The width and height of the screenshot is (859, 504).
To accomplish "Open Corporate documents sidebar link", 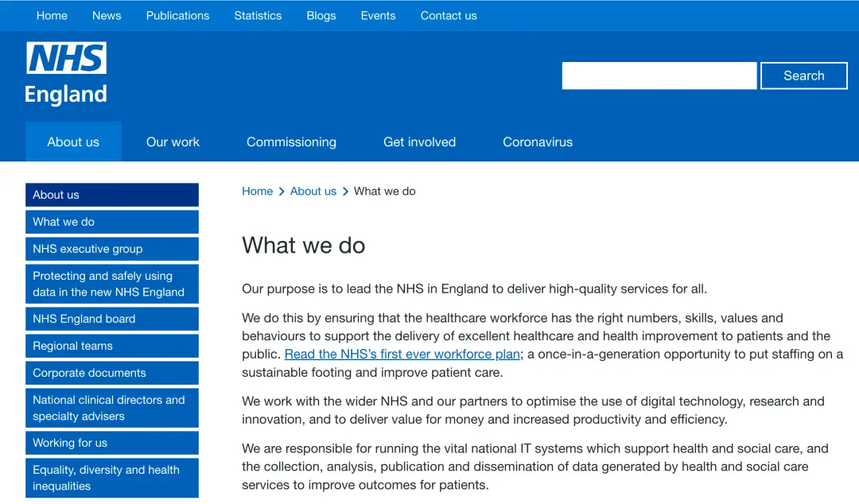I will click(x=112, y=373).
